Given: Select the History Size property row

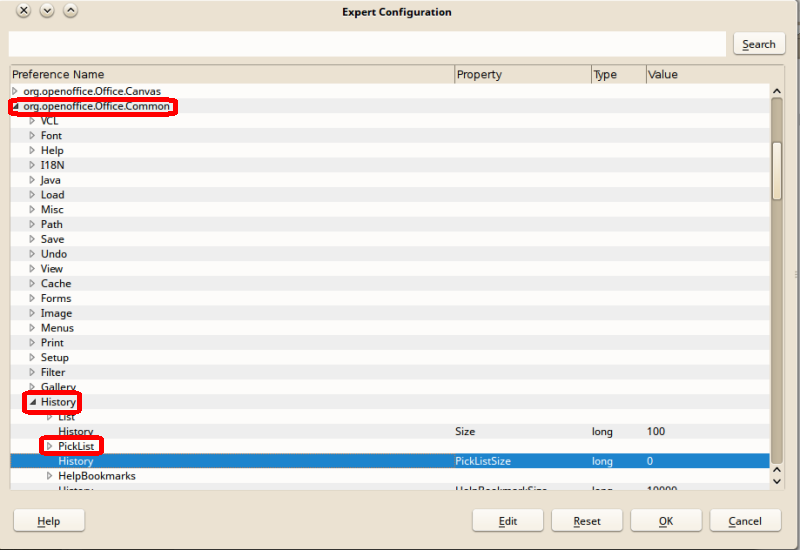Looking at the screenshot, I should [x=390, y=432].
